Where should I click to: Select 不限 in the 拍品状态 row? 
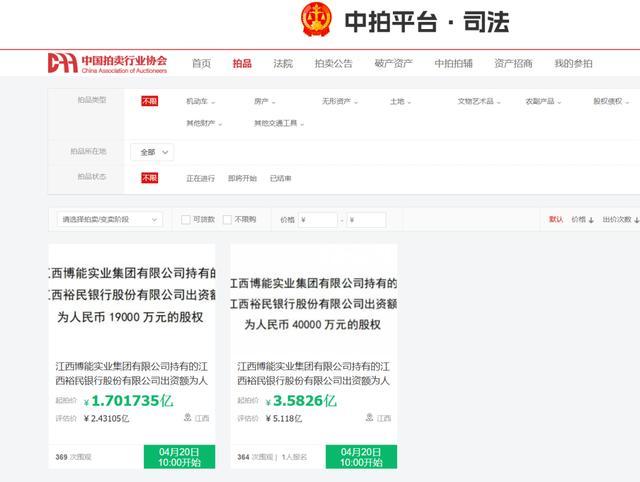(149, 178)
